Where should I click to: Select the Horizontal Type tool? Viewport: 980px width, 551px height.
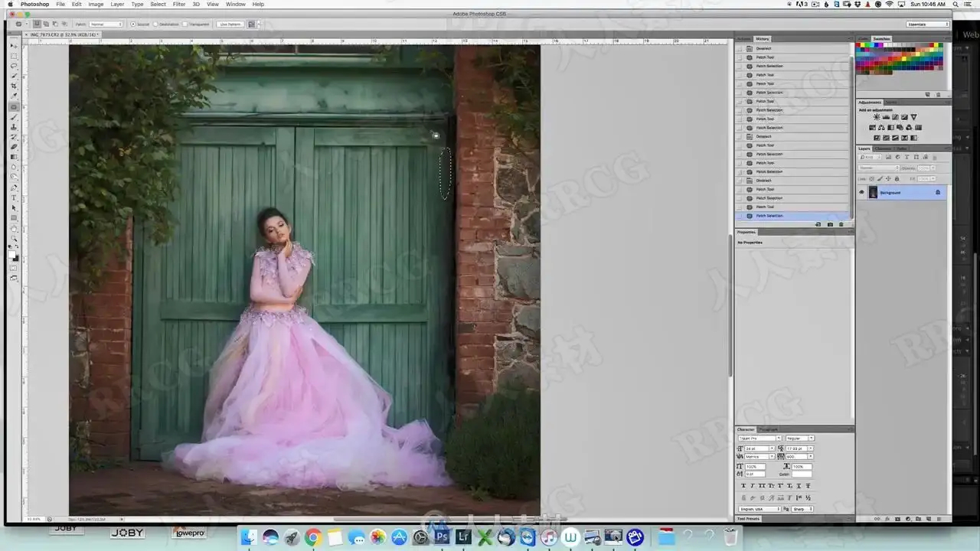[14, 197]
